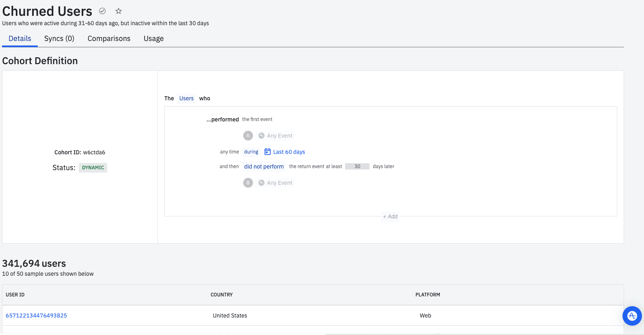Open the blue Amplitude assistant floating button
644x335 pixels.
632,316
